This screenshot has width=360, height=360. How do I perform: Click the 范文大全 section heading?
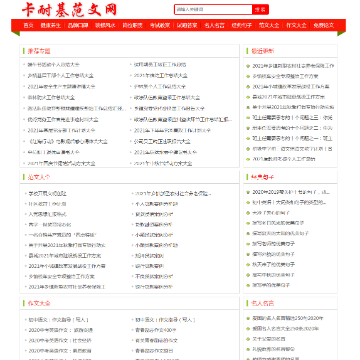tap(39, 177)
